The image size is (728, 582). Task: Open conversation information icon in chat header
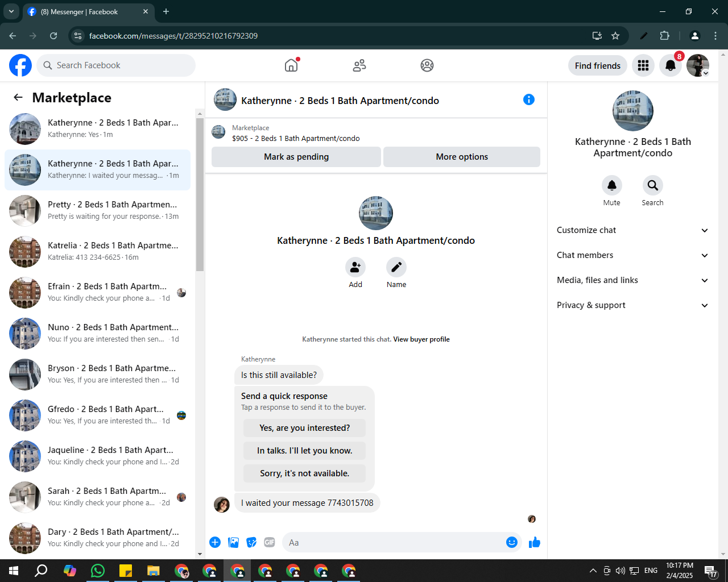[x=529, y=99]
